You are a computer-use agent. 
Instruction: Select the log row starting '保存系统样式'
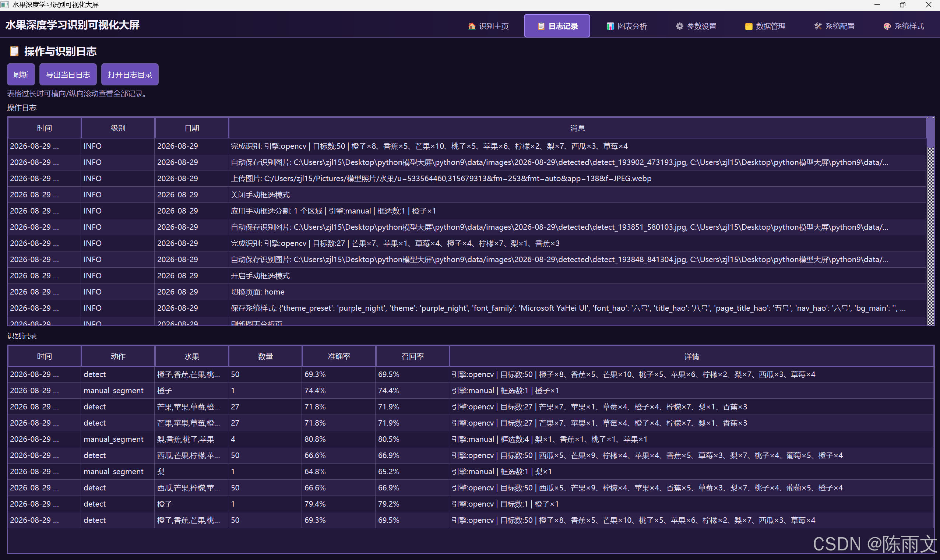pos(467,308)
